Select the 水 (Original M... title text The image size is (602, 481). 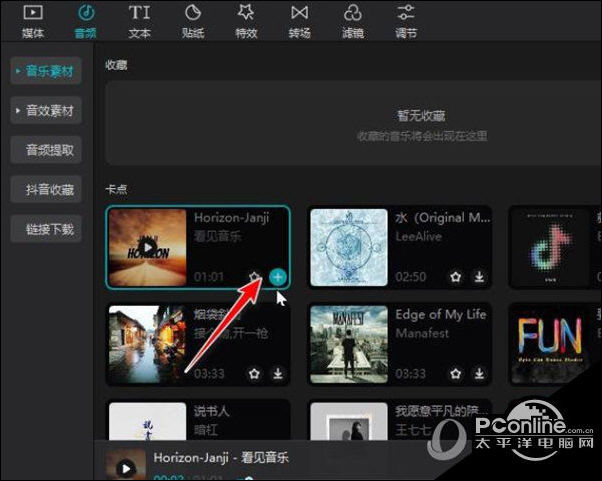[443, 218]
